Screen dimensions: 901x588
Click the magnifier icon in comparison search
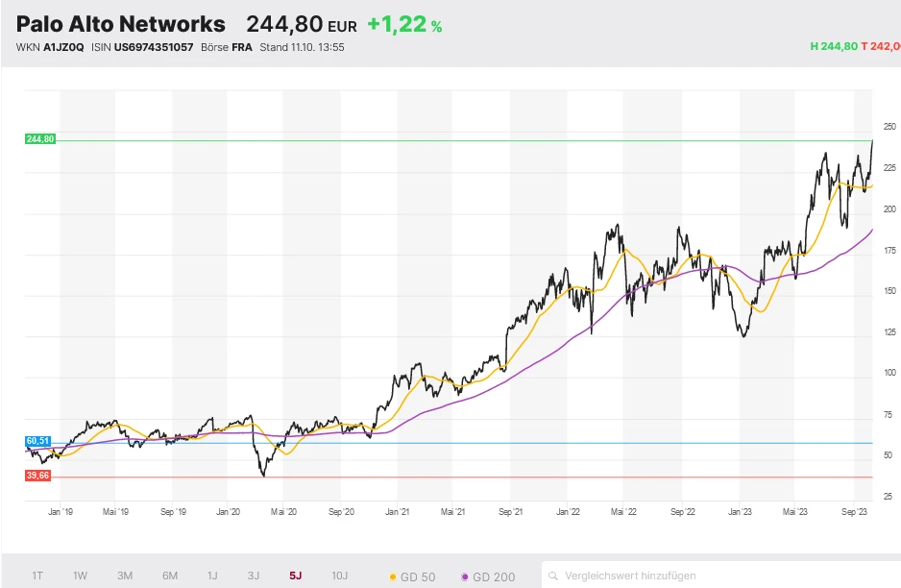[554, 576]
